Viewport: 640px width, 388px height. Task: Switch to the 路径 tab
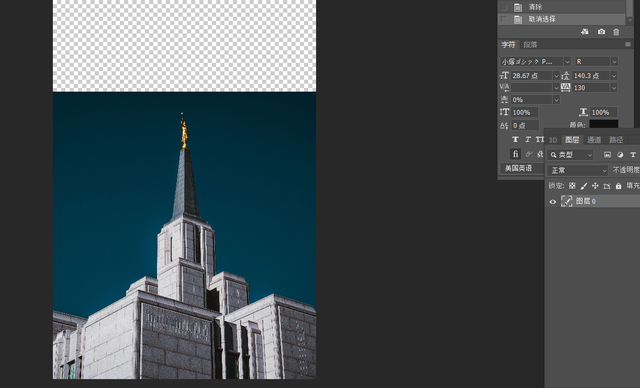click(x=616, y=140)
